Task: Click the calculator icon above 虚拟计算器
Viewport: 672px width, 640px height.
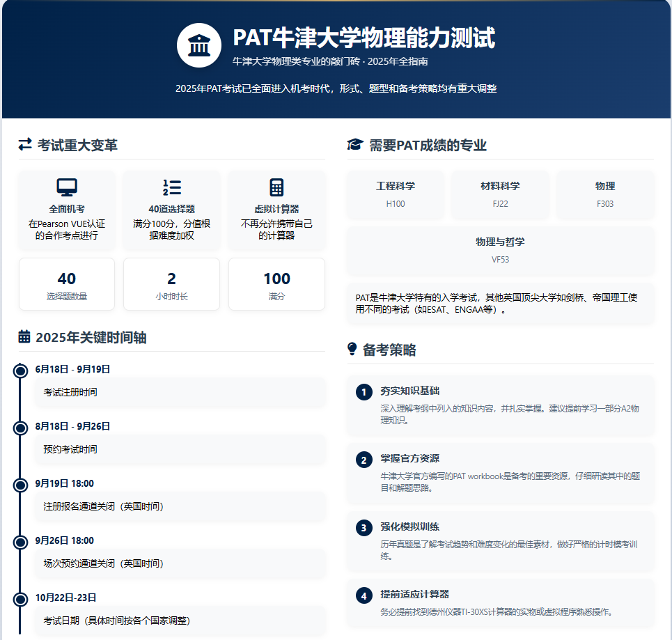Action: [276, 187]
